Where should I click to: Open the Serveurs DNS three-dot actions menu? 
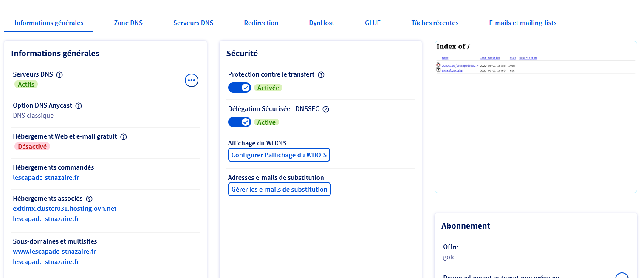pos(192,80)
